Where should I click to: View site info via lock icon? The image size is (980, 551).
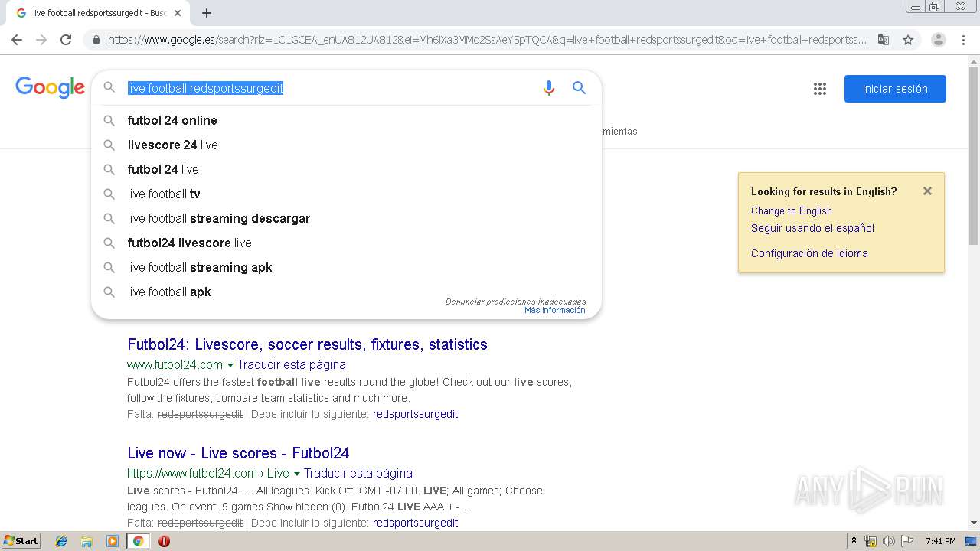tap(96, 40)
